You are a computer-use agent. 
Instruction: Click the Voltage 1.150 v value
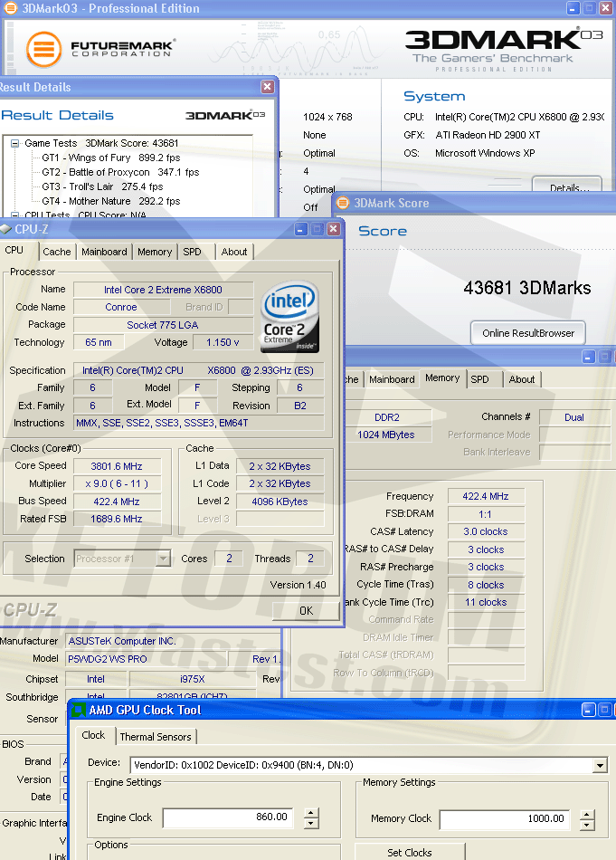[x=223, y=342]
